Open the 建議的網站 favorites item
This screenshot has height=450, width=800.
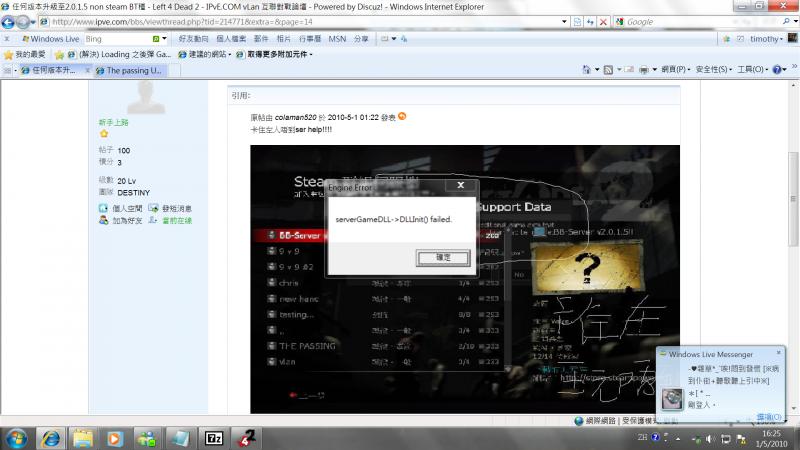click(204, 54)
